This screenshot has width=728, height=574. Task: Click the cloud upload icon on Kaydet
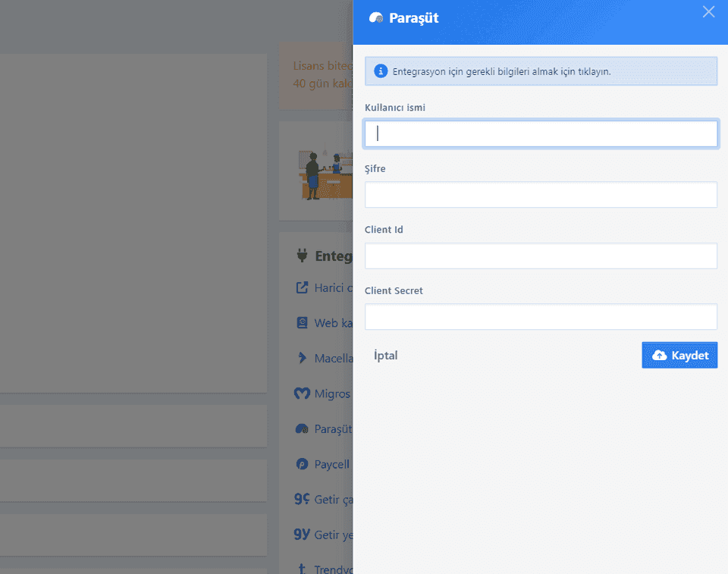pyautogui.click(x=659, y=356)
